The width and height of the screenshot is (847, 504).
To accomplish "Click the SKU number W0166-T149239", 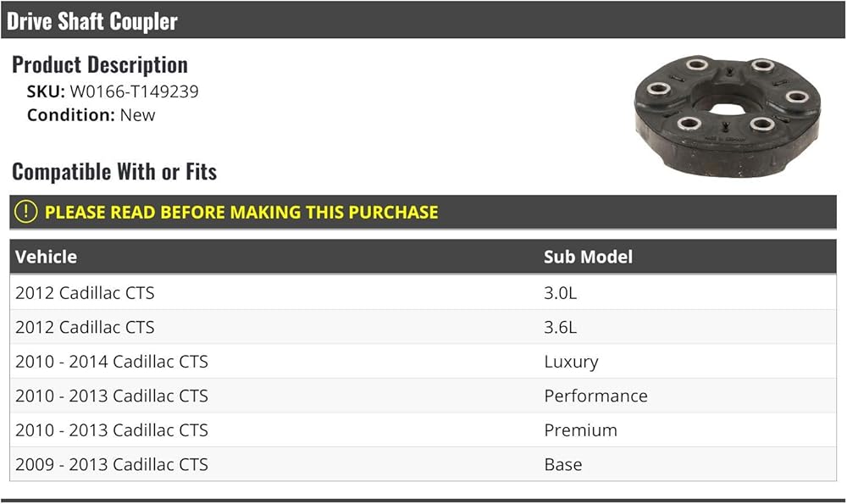I will 134,91.
